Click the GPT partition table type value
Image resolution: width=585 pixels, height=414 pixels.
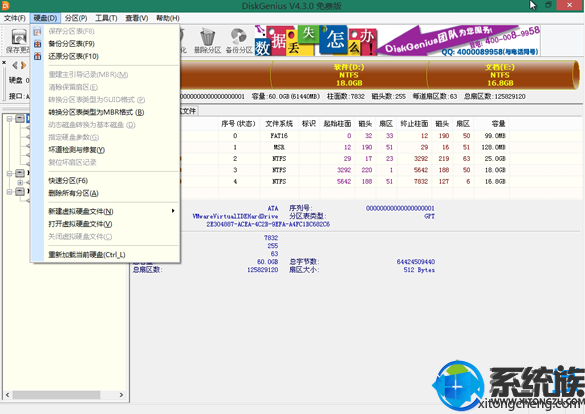pyautogui.click(x=429, y=216)
